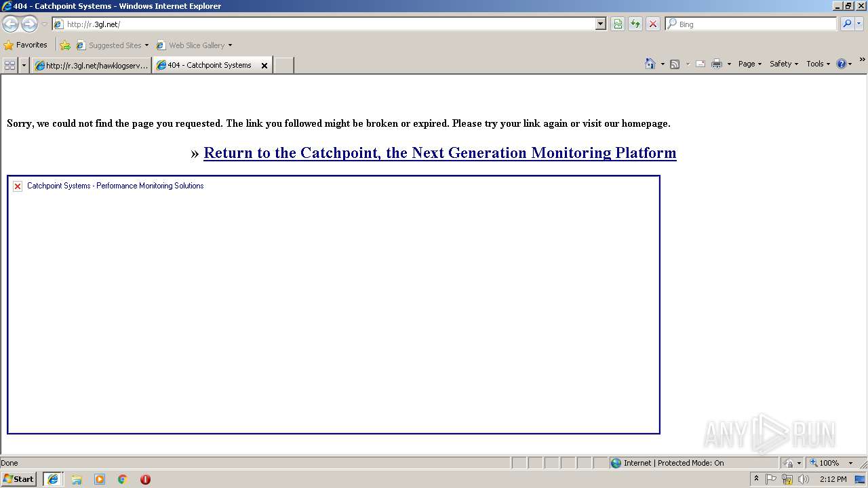This screenshot has height=488, width=868.
Task: Open Suggested Sites link
Action: coord(112,45)
